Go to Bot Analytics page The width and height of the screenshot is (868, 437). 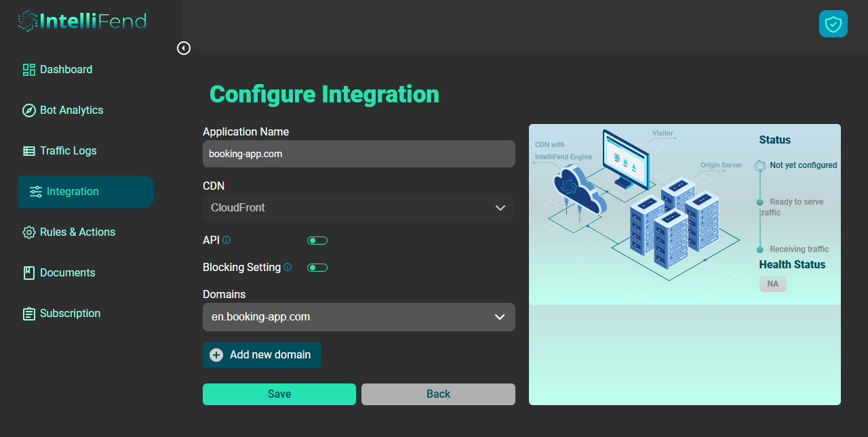(86, 110)
